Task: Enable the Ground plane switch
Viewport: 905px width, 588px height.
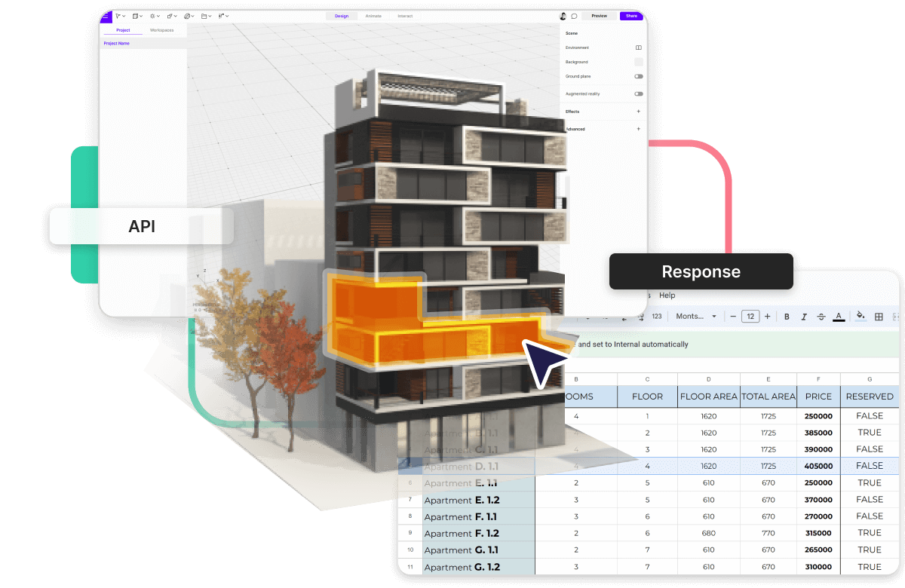Action: [638, 76]
